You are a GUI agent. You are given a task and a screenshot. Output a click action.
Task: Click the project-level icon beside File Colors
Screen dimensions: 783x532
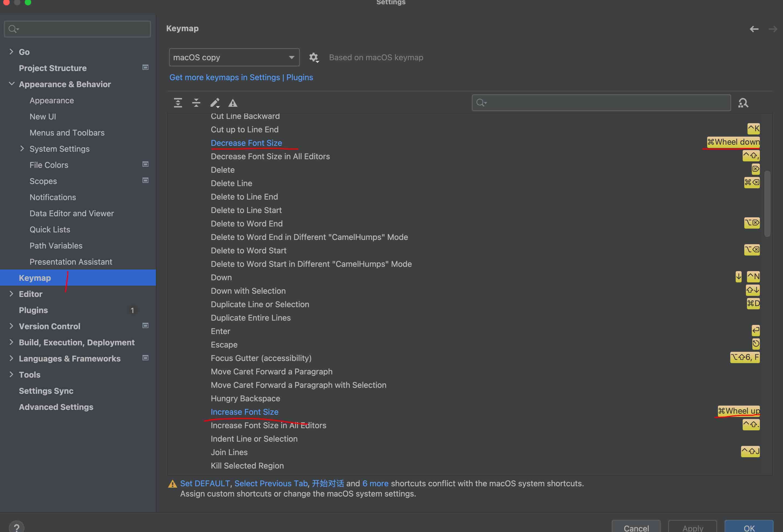click(145, 164)
